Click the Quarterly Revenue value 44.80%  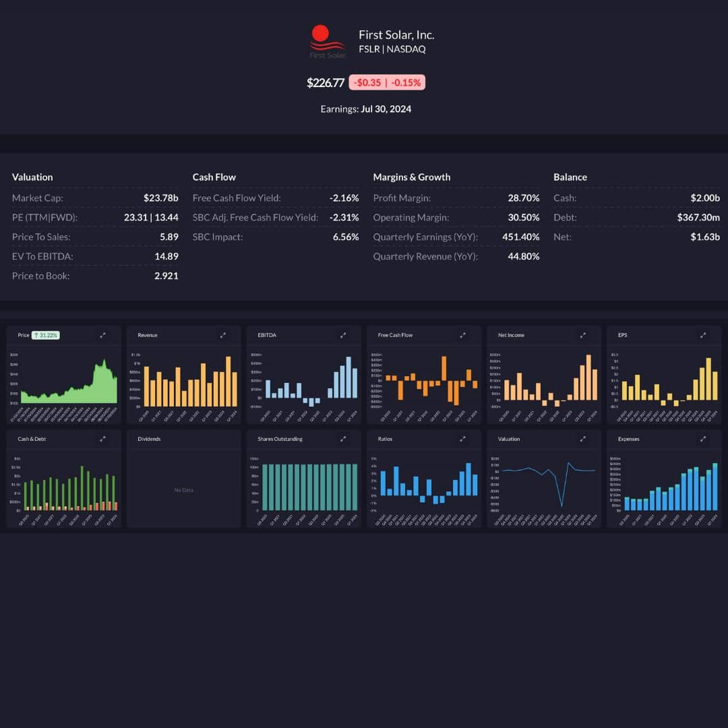pyautogui.click(x=524, y=256)
